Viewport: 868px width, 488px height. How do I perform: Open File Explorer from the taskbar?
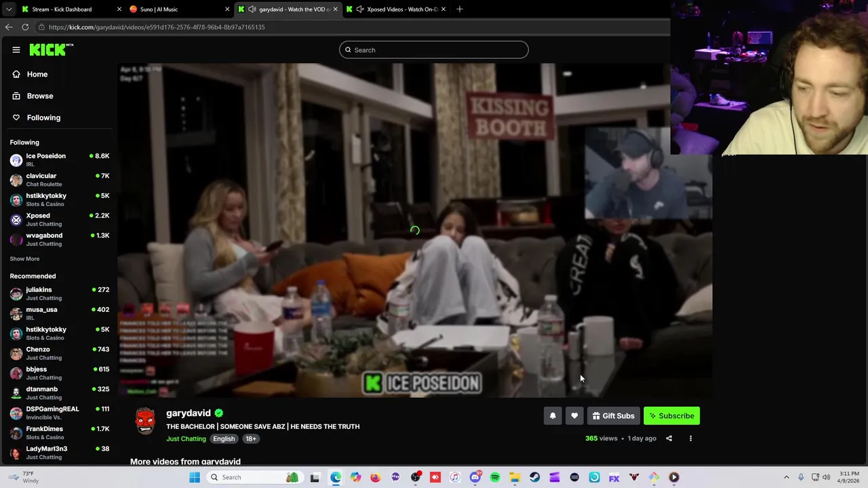pyautogui.click(x=515, y=477)
